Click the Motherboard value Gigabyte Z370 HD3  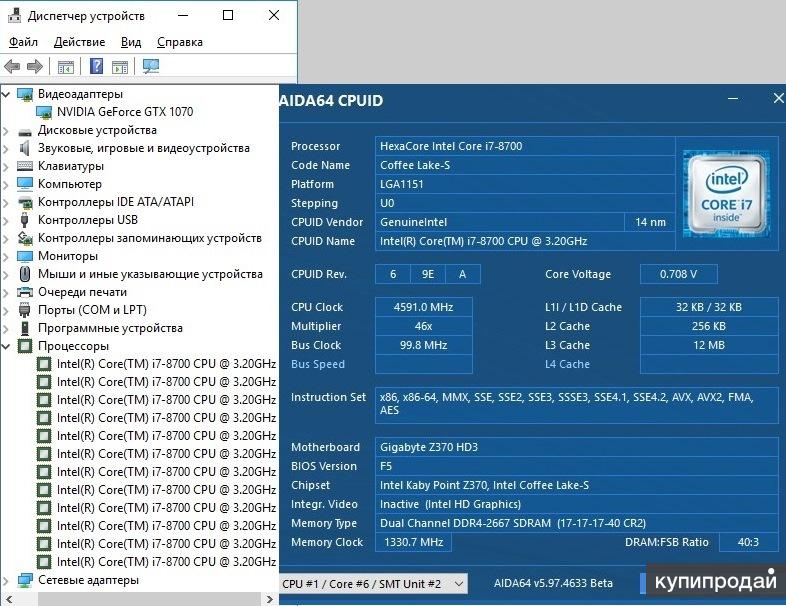(x=576, y=447)
